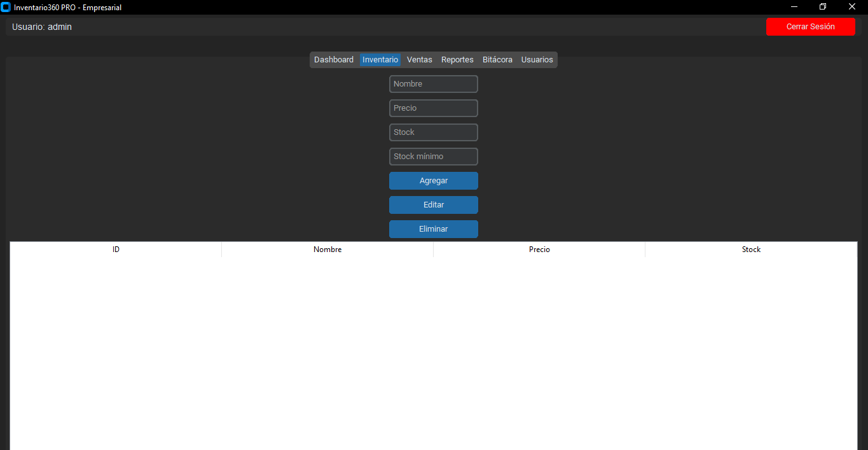Sort by the Precio column header
The width and height of the screenshot is (868, 450).
click(539, 250)
